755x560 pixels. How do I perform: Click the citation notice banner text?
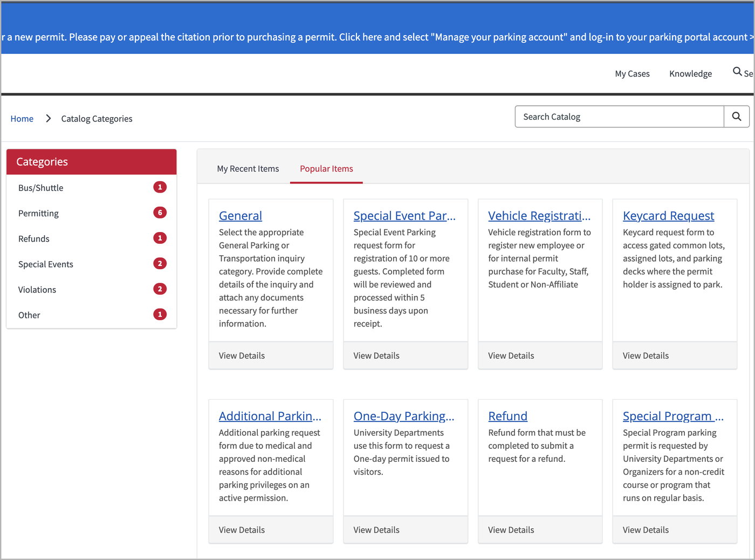click(377, 37)
